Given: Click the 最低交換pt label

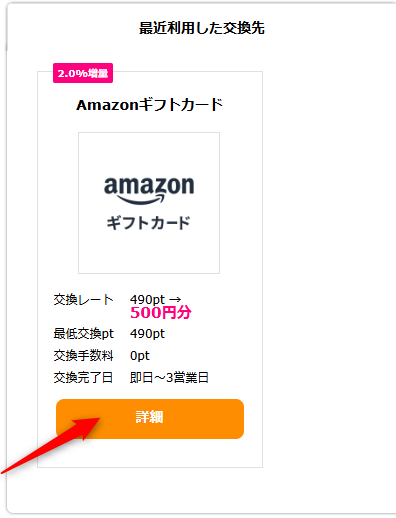Looking at the screenshot, I should (x=84, y=334).
